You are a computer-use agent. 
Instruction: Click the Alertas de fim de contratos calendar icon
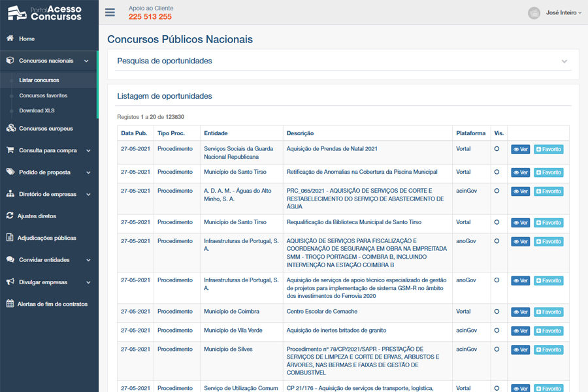(10, 303)
